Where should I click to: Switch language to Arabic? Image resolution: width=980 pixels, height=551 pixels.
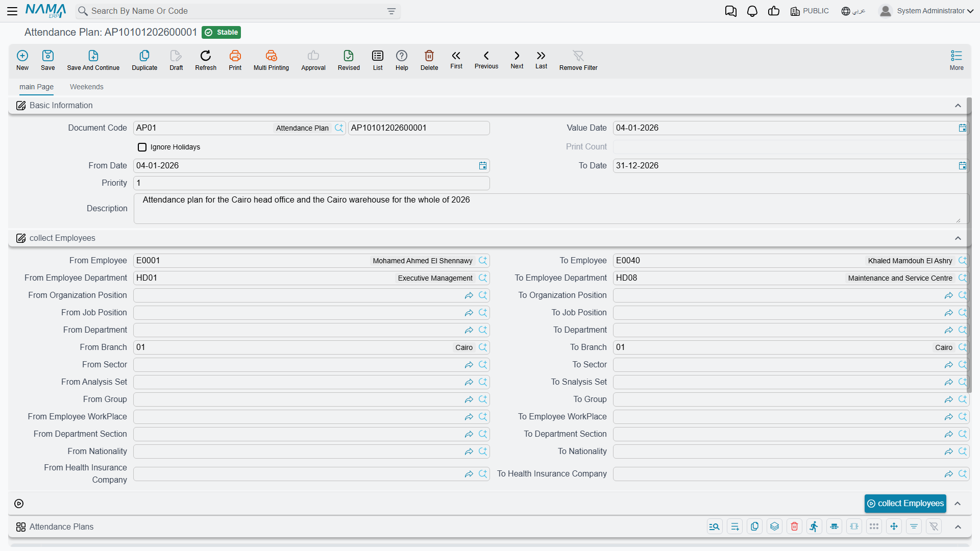853,11
